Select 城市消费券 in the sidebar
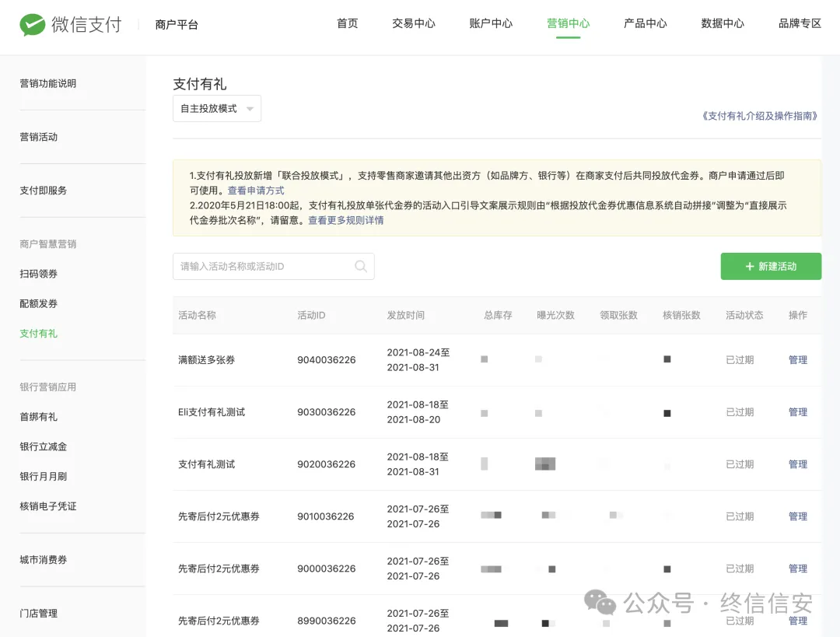This screenshot has height=637, width=840. tap(44, 559)
